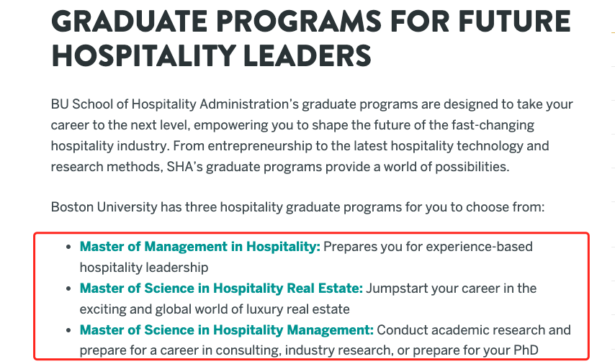Open Master of Science in Hospitality Real Estate link
The image size is (615, 364).
click(221, 288)
